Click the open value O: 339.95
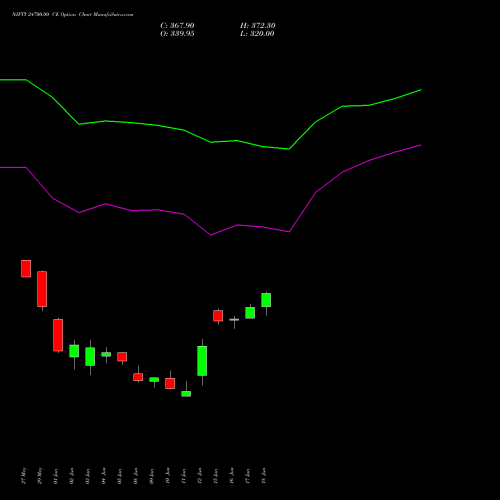Image resolution: width=500 pixels, height=500 pixels. (177, 34)
